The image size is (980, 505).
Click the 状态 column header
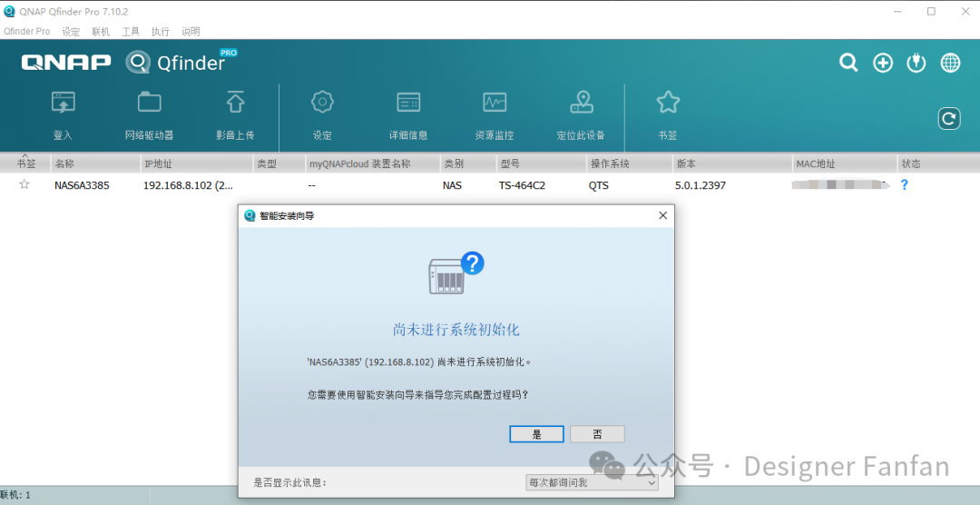[x=938, y=164]
